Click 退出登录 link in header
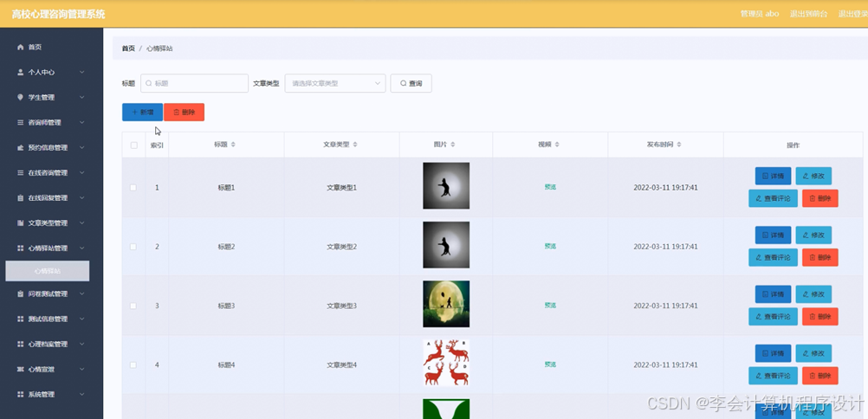868x419 pixels. tap(853, 14)
